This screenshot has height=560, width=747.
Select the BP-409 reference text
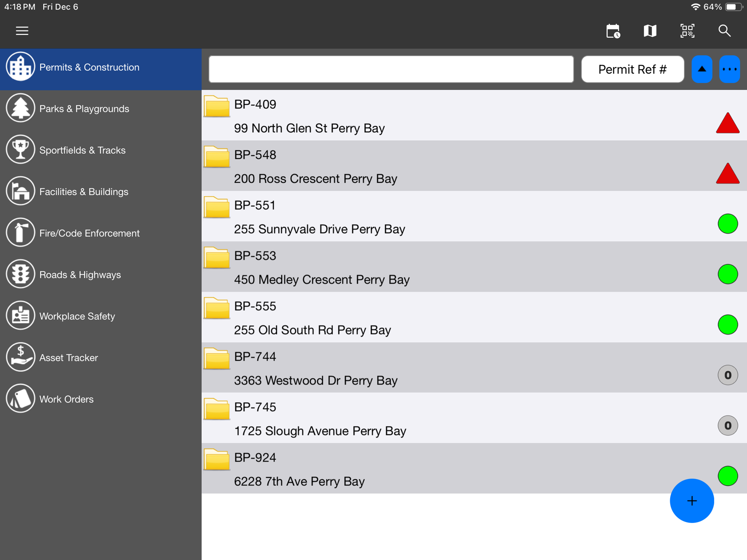click(x=255, y=104)
